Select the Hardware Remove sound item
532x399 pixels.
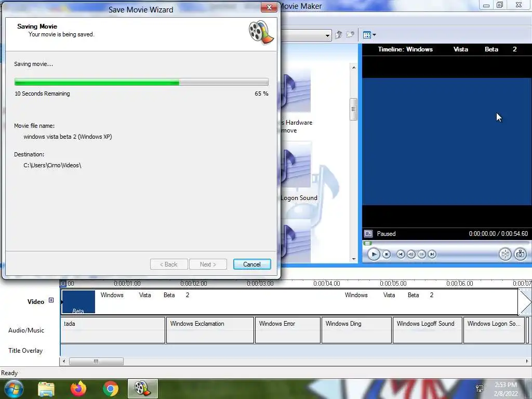296,102
